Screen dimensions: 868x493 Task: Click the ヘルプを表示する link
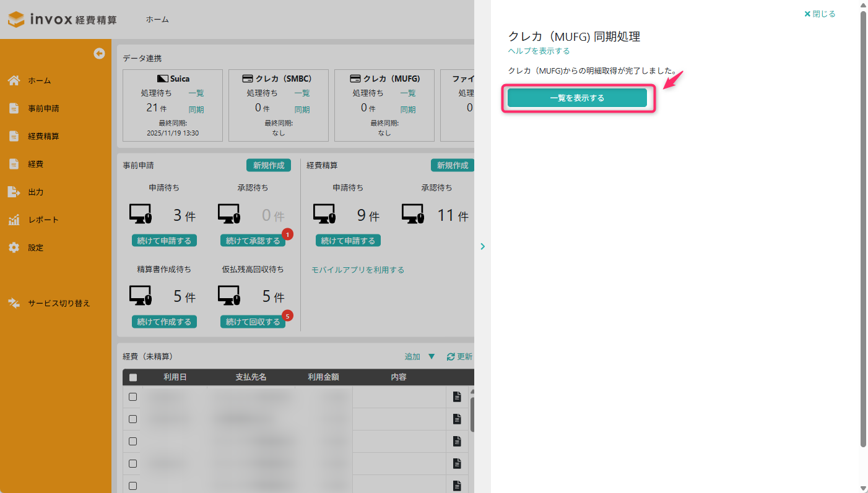pos(539,51)
